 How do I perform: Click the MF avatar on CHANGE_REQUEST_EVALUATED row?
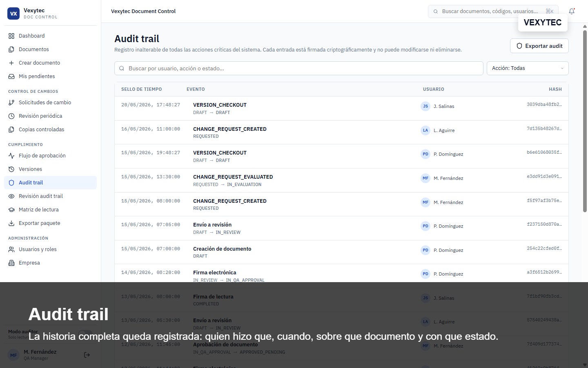pos(425,178)
